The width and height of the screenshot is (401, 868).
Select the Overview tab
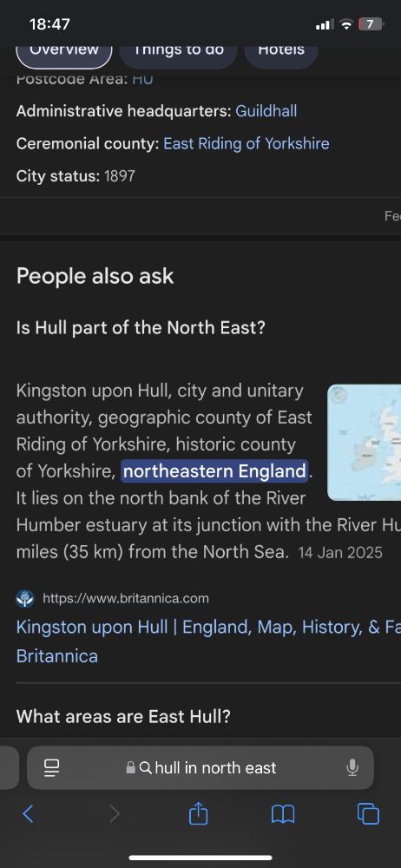pos(64,49)
